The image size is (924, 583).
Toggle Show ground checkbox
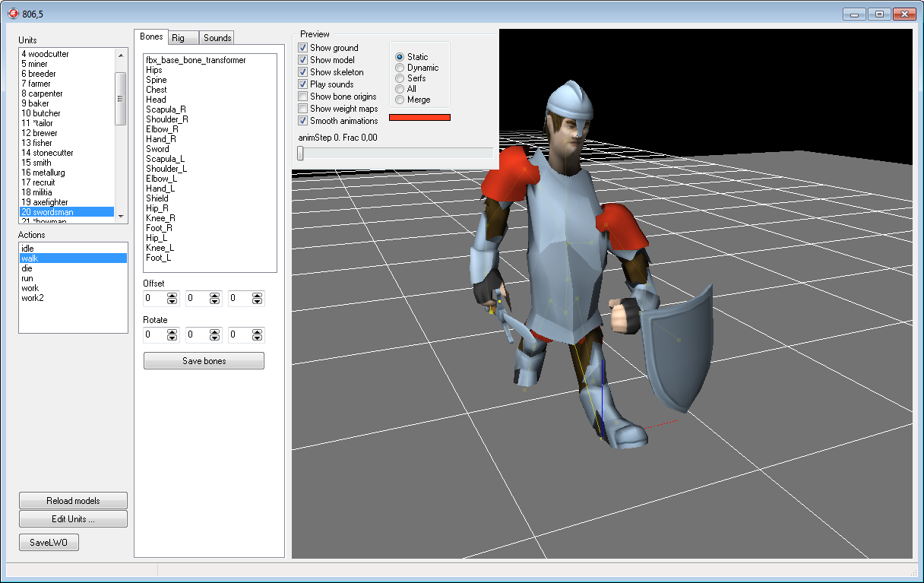pos(303,48)
